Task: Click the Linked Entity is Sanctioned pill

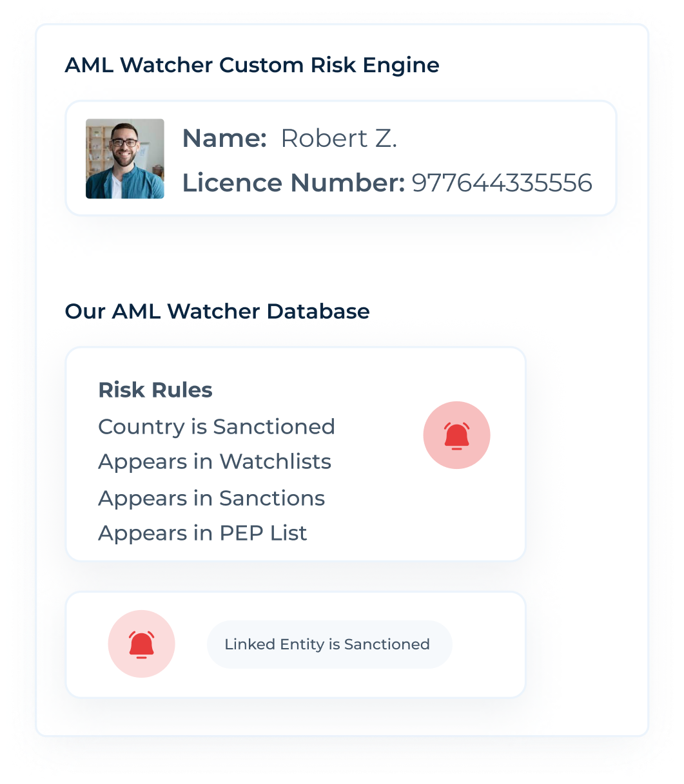Action: [329, 644]
